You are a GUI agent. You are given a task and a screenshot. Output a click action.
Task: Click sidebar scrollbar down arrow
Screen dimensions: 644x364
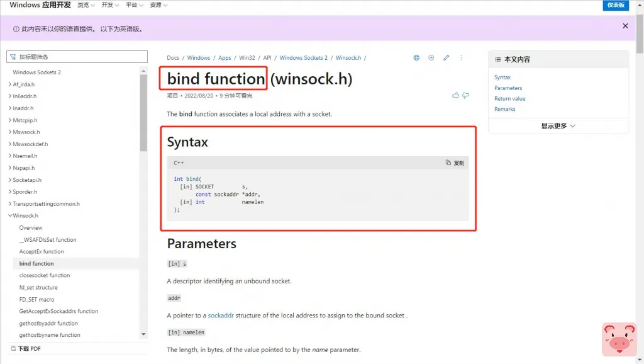[x=143, y=334]
